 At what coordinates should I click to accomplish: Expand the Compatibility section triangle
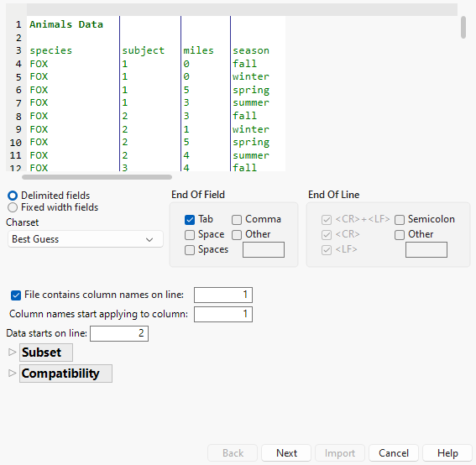click(12, 373)
